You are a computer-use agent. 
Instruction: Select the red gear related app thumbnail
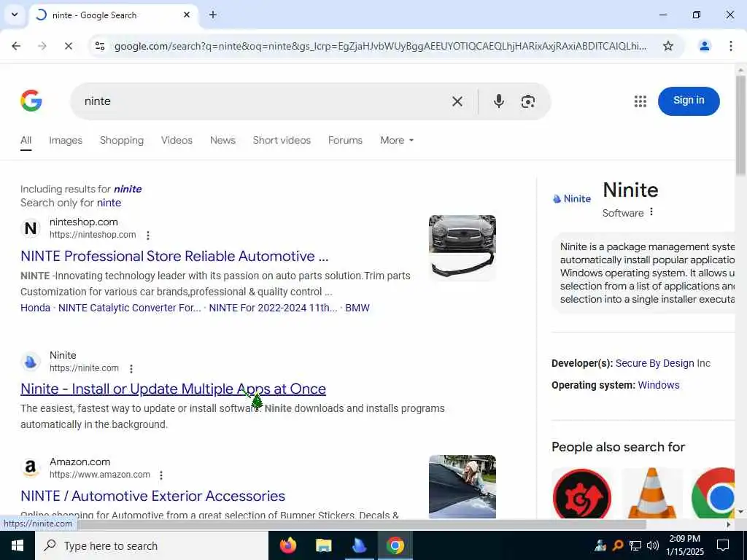[x=581, y=494]
